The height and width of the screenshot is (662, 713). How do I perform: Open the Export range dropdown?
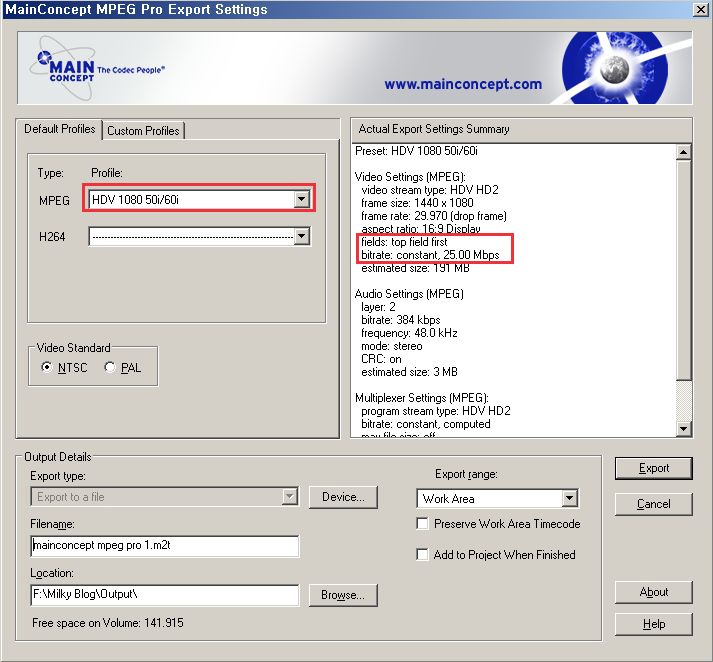point(569,498)
